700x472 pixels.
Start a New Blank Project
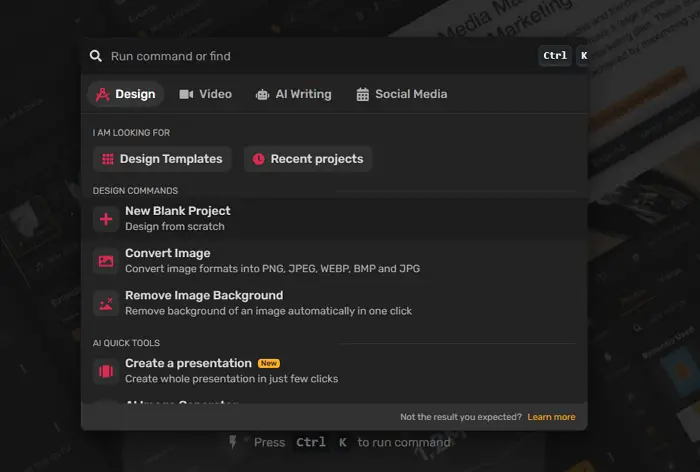pos(334,219)
